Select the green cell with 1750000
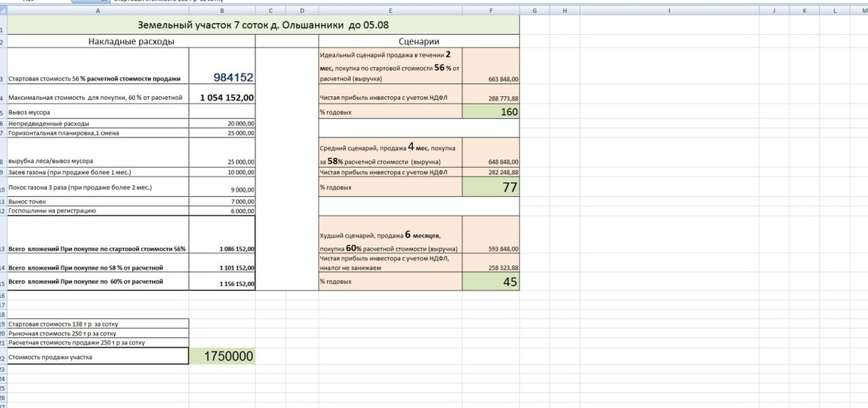Screen dimensions: 868x408 tap(222, 357)
